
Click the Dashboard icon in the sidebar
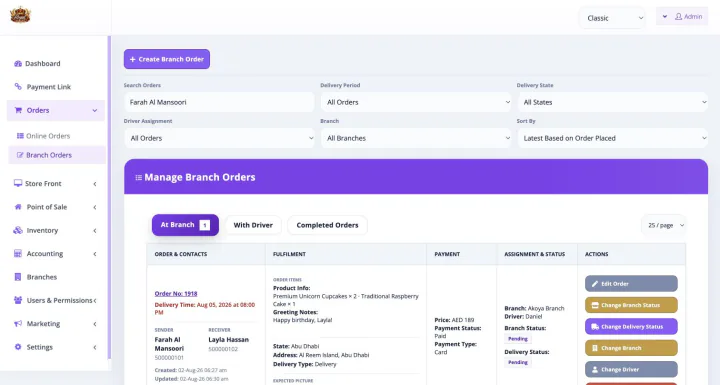pyautogui.click(x=18, y=63)
